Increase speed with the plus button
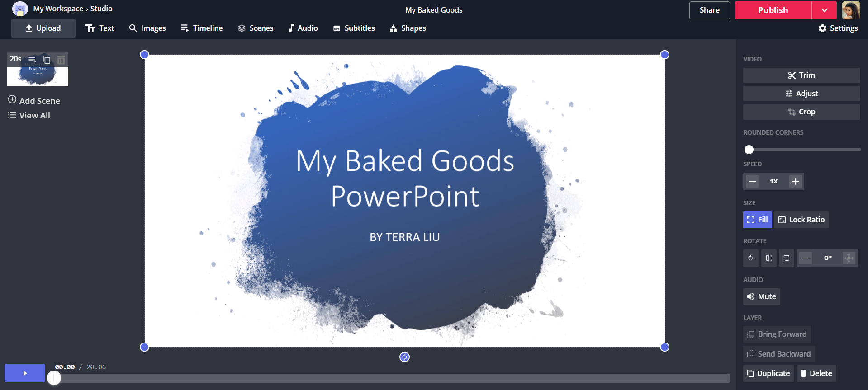868x390 pixels. click(x=796, y=181)
